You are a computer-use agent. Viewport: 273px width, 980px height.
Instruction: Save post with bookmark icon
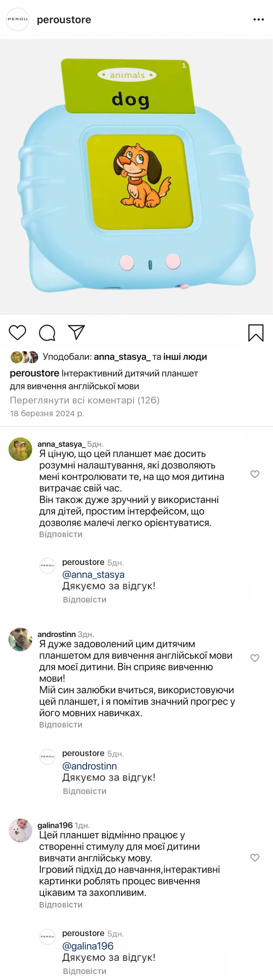[256, 333]
